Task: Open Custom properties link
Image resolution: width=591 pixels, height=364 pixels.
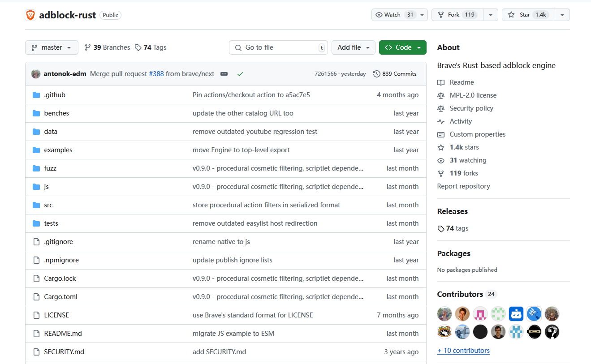Action: pyautogui.click(x=471, y=134)
